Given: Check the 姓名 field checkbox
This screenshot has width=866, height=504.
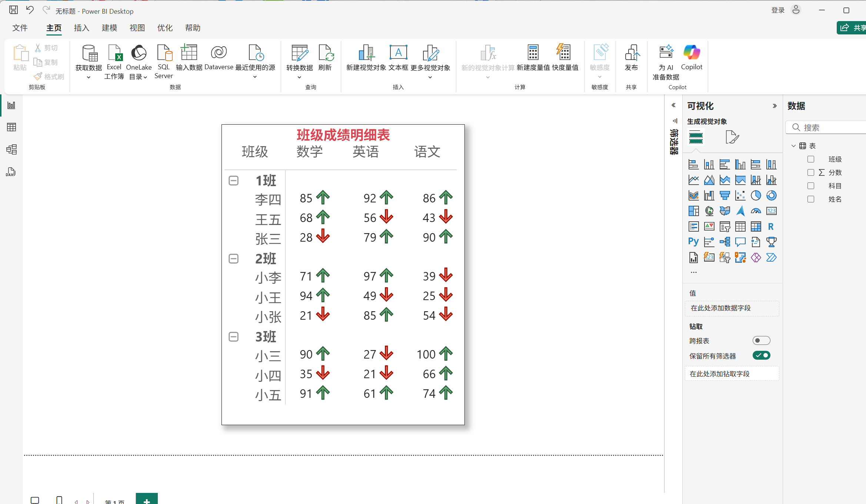Looking at the screenshot, I should click(x=811, y=199).
